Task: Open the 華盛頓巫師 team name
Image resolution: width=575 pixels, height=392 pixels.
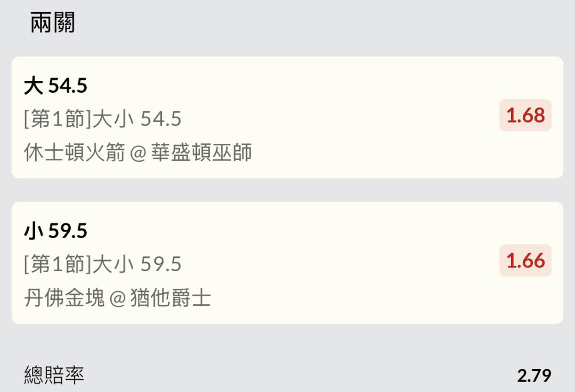Action: tap(201, 153)
